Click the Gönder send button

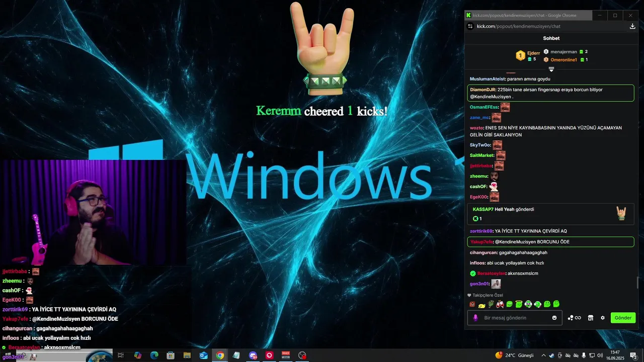pyautogui.click(x=623, y=318)
